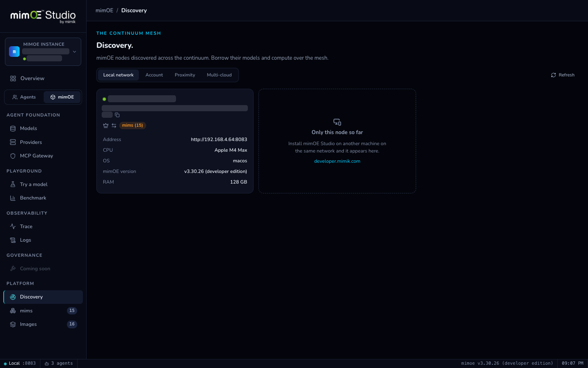Open the Proximity tab
Image resolution: width=588 pixels, height=368 pixels.
185,75
